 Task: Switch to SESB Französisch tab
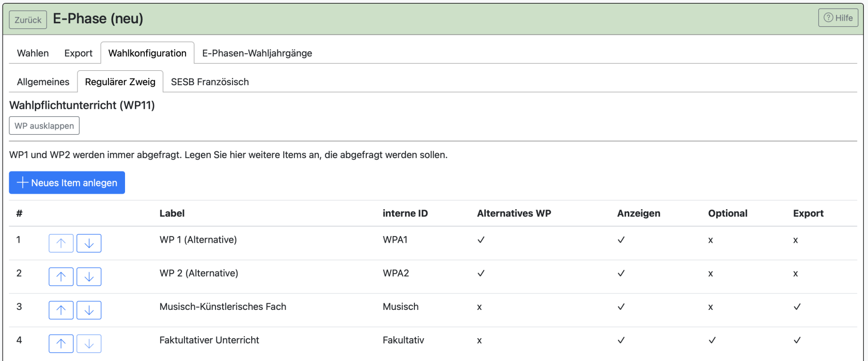(x=210, y=82)
